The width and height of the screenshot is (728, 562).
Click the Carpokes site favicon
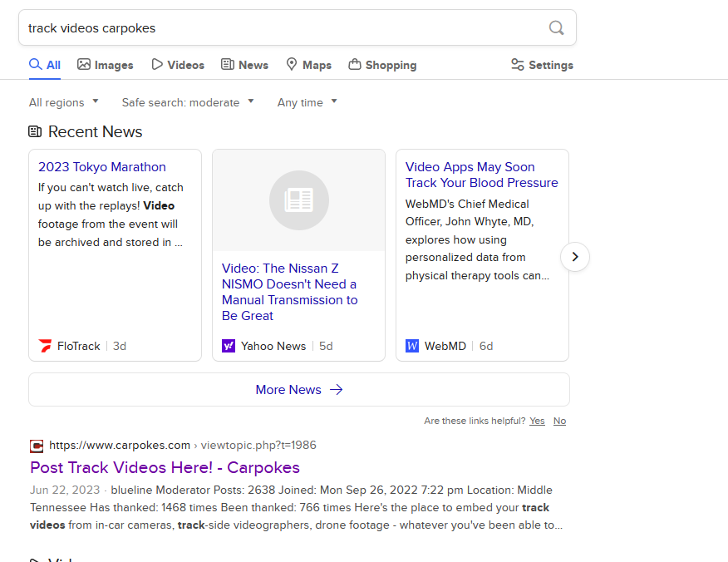37,446
